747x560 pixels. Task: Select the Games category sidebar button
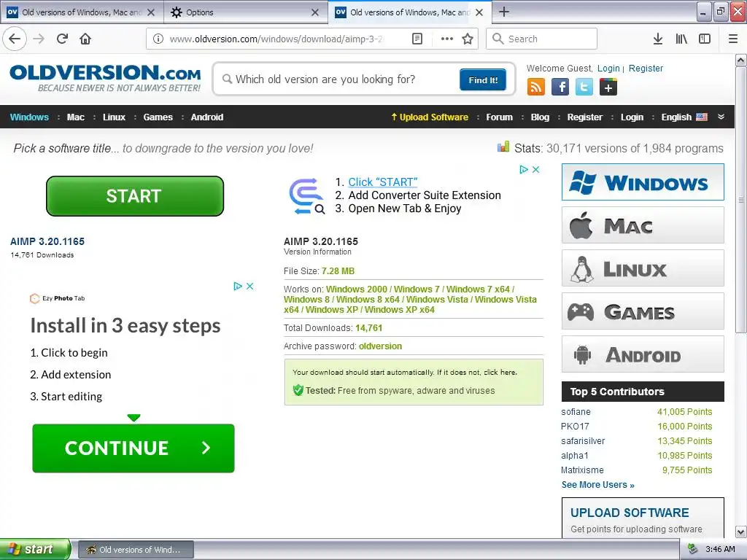tap(643, 311)
